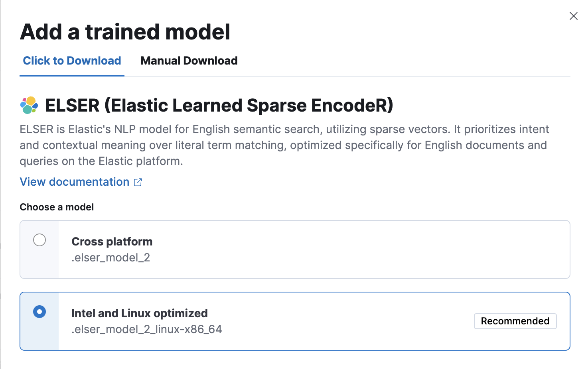Click the Intel and Linux optimized card title
The width and height of the screenshot is (588, 369).
point(140,313)
